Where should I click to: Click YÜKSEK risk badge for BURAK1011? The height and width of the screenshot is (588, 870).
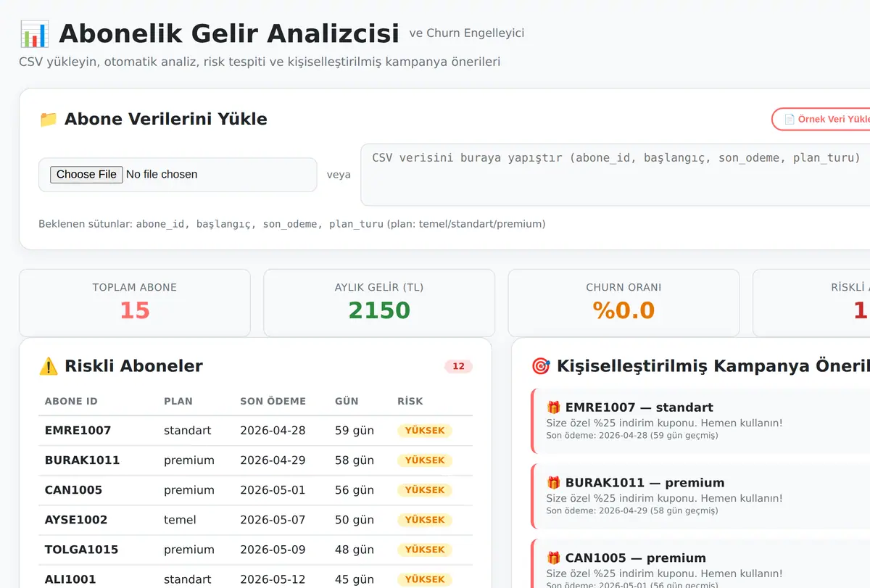(x=425, y=460)
